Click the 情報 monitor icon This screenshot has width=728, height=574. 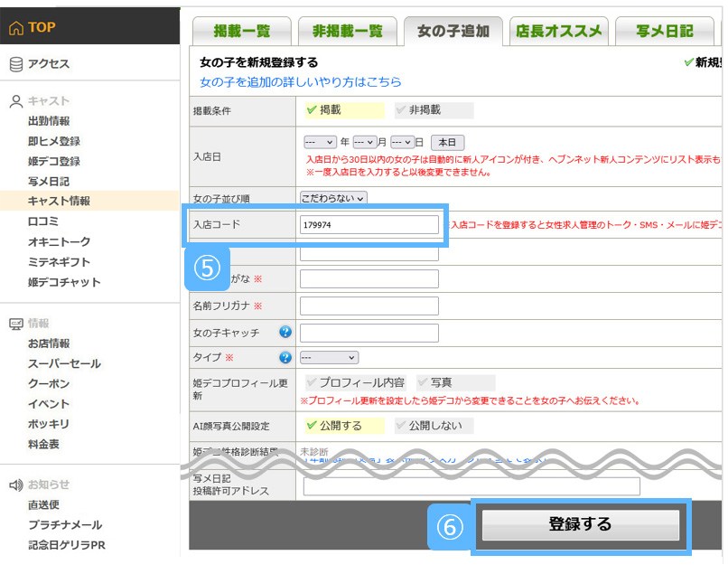click(x=15, y=324)
